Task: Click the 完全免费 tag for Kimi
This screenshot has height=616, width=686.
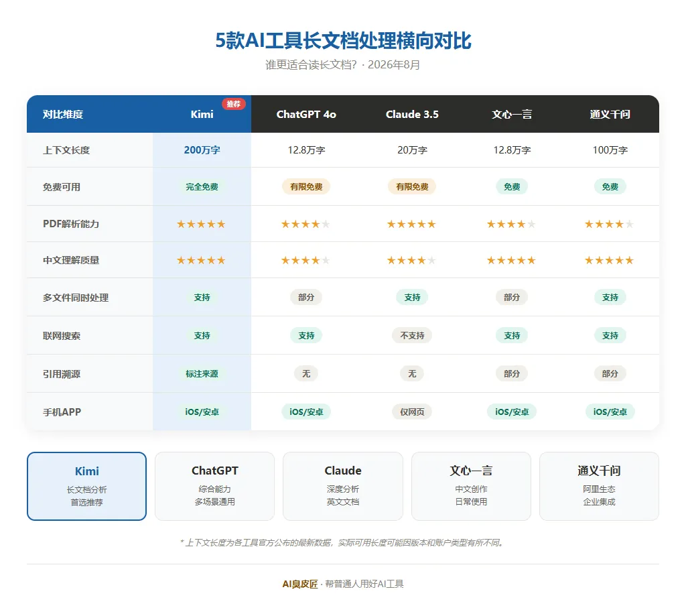Action: coord(202,186)
